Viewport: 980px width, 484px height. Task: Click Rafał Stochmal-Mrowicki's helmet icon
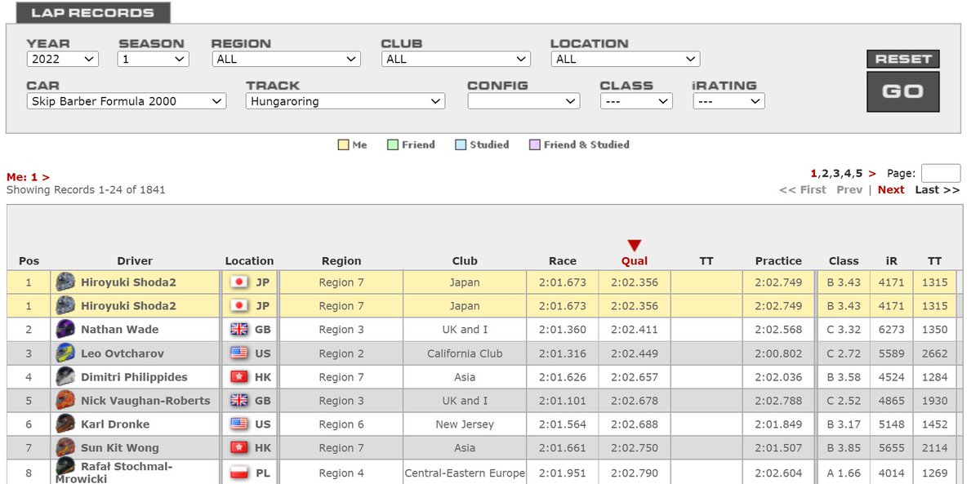[x=65, y=467]
